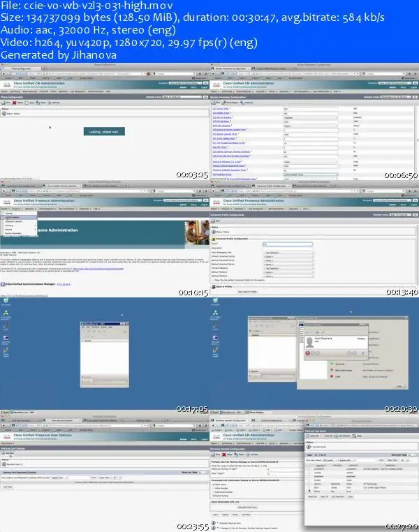The height and width of the screenshot is (532, 419).
Task: Click Cisco logo in 00:03:25 frame
Action: pyautogui.click(x=6, y=84)
